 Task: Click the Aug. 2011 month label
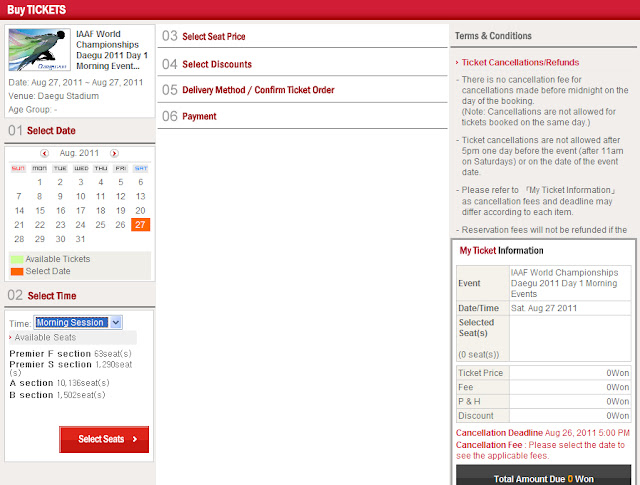tap(79, 153)
